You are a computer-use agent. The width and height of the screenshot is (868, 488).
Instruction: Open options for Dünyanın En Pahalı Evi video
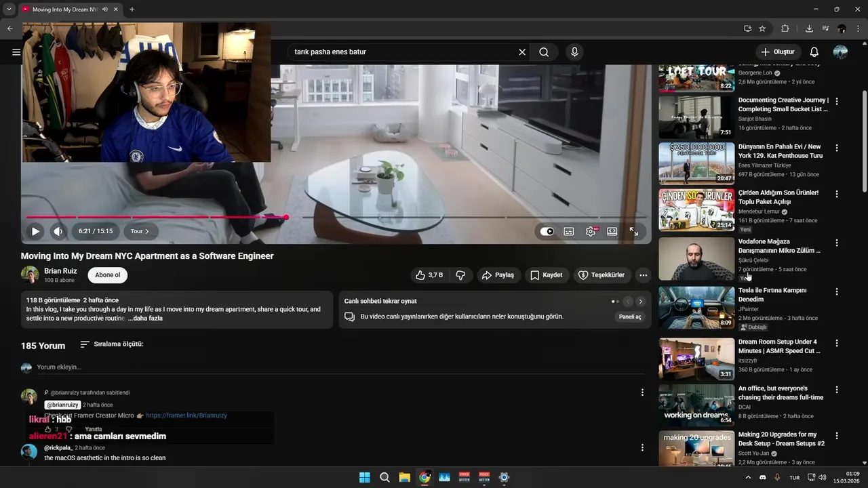point(837,148)
